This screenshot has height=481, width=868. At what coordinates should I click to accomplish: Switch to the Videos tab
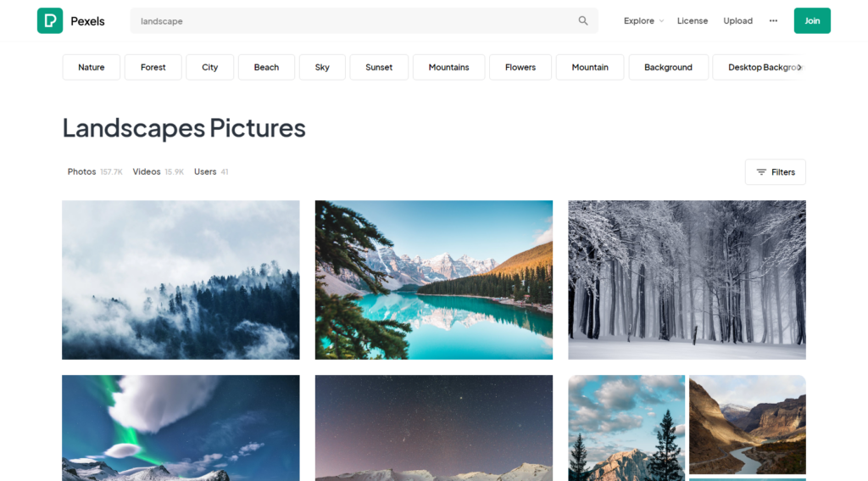[x=158, y=171]
